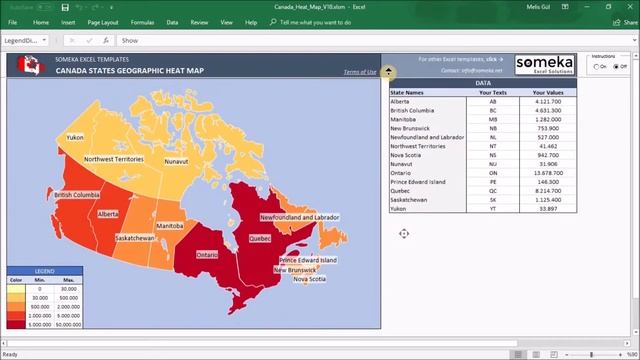
Task: Click the horizontal scrollbar right arrow
Action: 627,343
